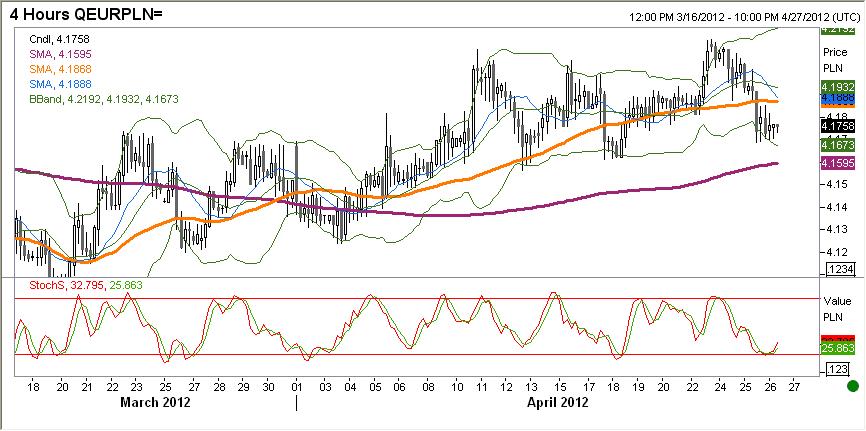Click the March 2012 month label
Viewport: 866px width, 431px height.
(x=155, y=402)
